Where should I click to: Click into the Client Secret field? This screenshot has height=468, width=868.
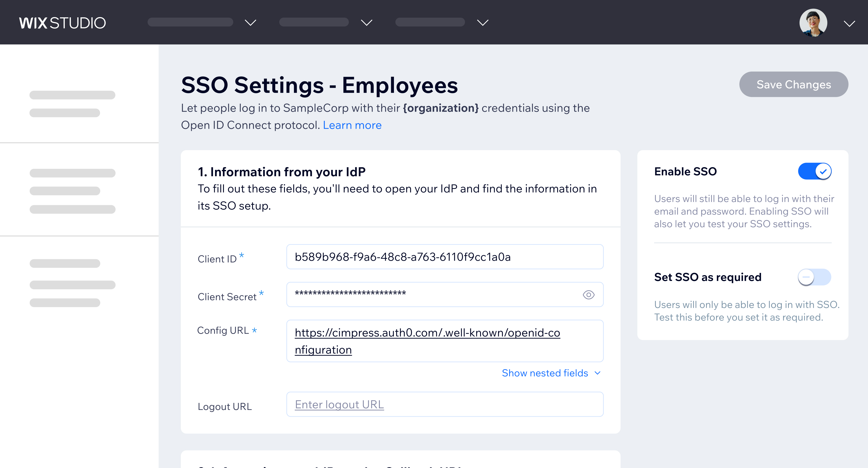(445, 295)
